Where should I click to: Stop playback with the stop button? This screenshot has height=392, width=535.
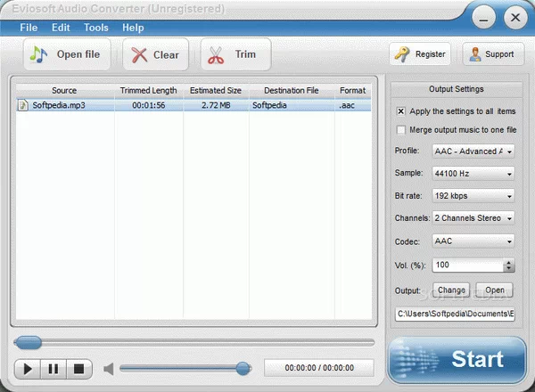[79, 369]
